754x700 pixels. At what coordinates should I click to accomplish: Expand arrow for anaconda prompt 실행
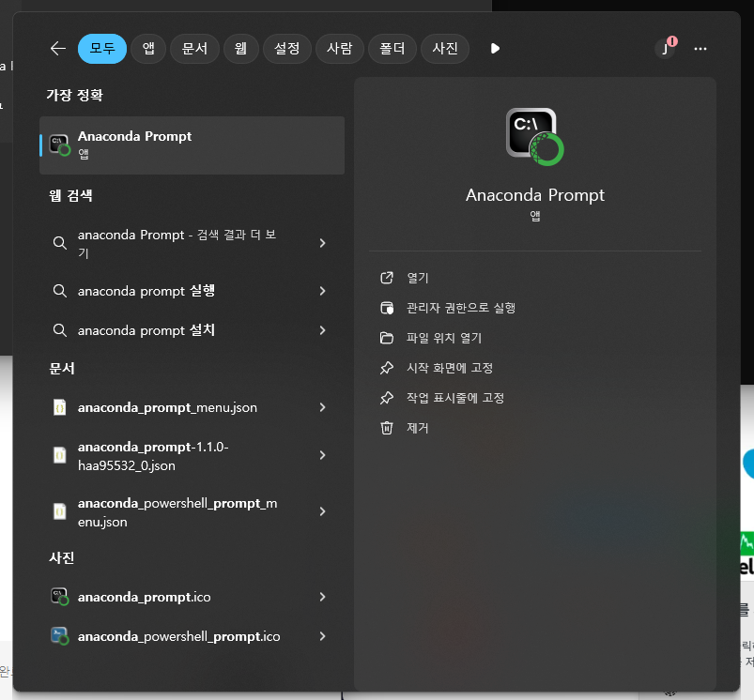coord(323,291)
